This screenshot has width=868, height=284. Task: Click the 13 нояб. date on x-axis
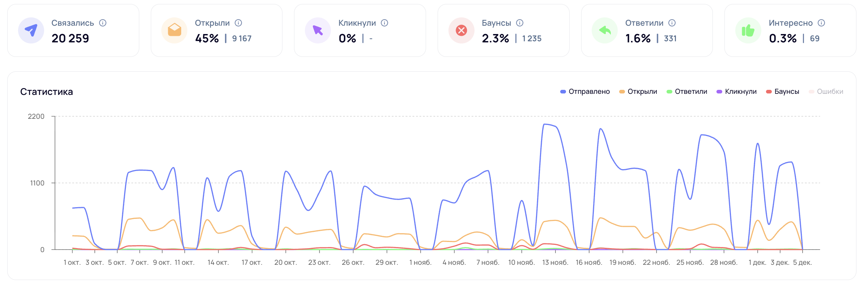click(555, 262)
